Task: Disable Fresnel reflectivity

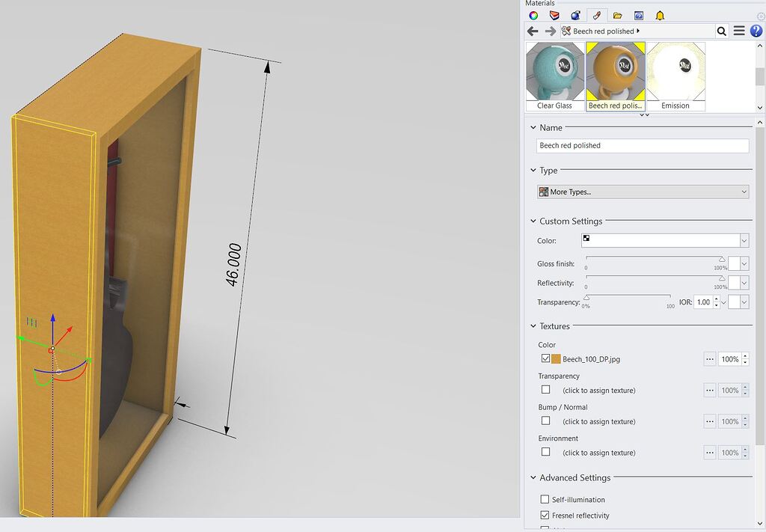Action: (x=545, y=516)
